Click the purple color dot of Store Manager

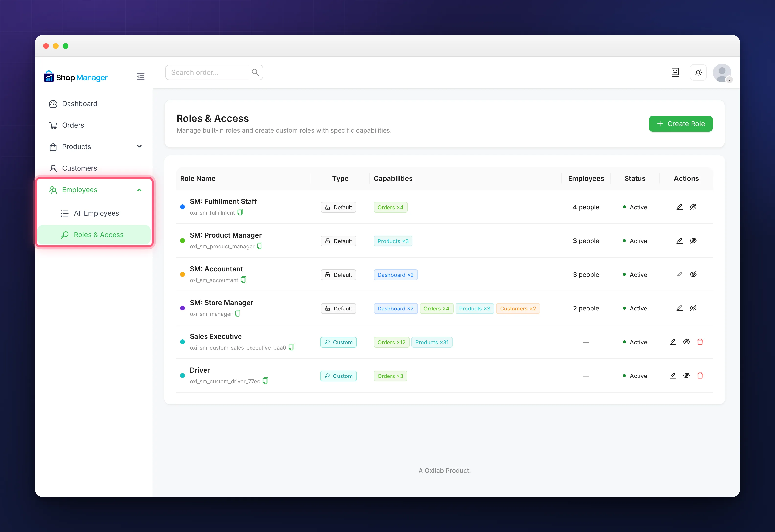click(182, 308)
